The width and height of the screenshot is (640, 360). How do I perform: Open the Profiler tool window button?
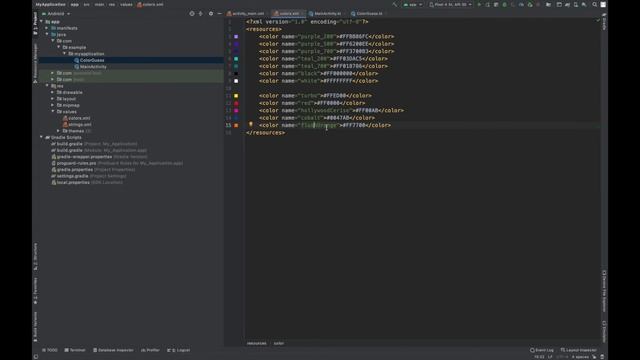click(150, 350)
